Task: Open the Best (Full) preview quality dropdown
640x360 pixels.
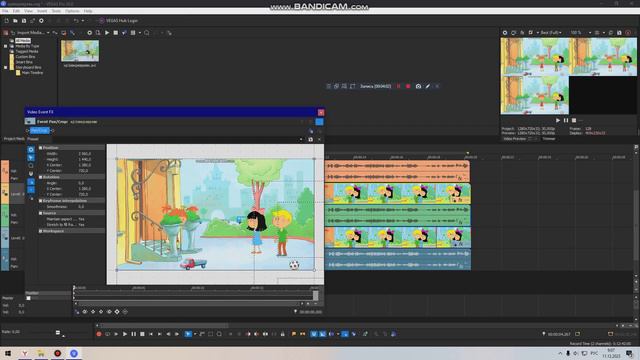Action: 551,33
